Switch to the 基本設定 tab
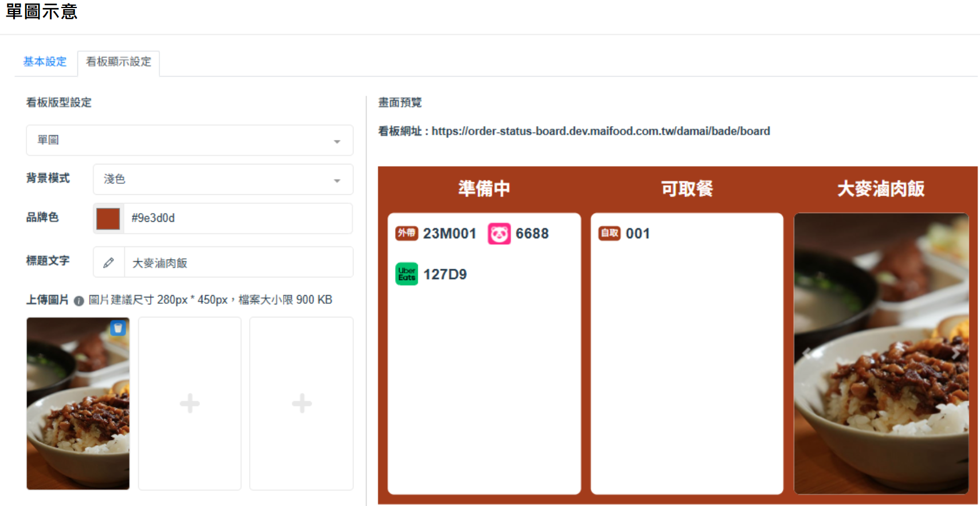The width and height of the screenshot is (980, 506). (x=45, y=62)
